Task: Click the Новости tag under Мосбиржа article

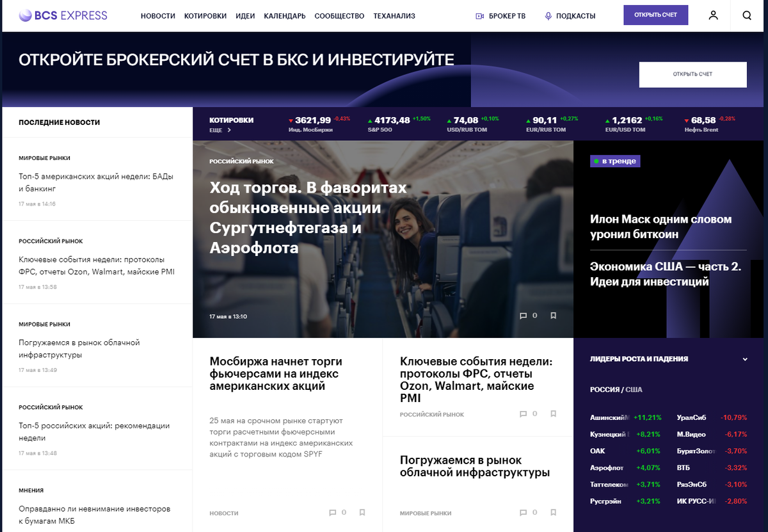Action: [224, 513]
